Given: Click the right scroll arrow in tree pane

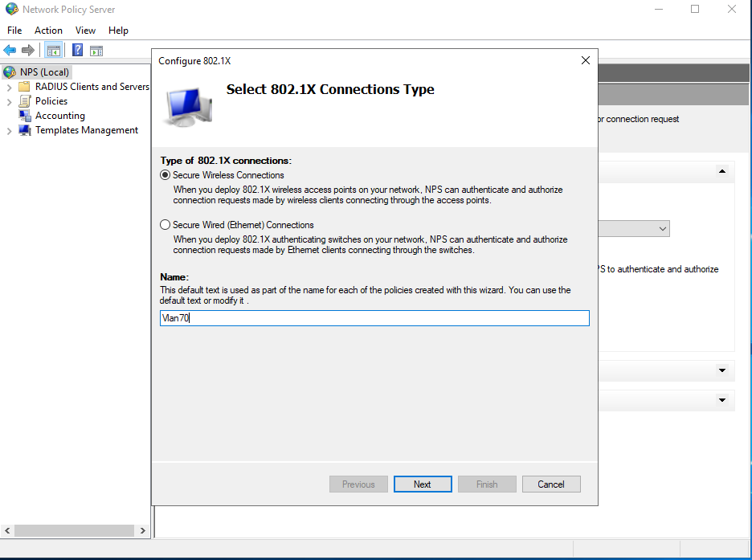Looking at the screenshot, I should click(x=142, y=531).
